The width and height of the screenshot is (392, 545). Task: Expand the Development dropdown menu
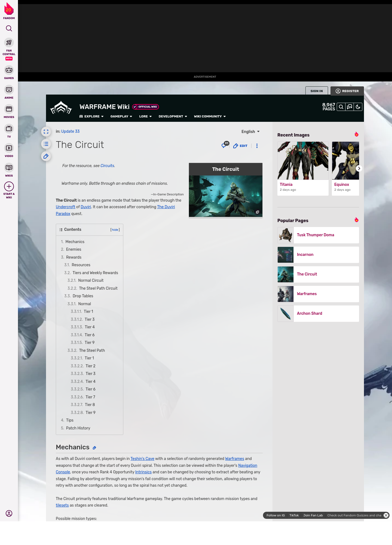(x=173, y=116)
